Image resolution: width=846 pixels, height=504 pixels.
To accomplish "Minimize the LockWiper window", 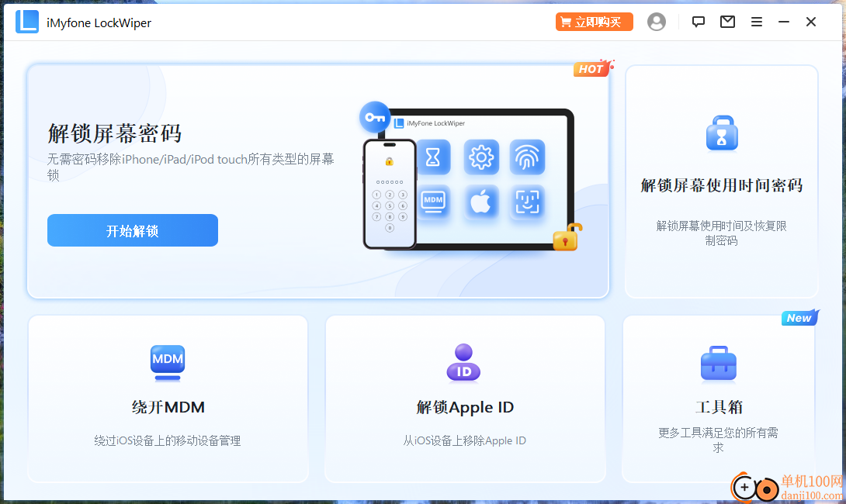I will pos(783,22).
